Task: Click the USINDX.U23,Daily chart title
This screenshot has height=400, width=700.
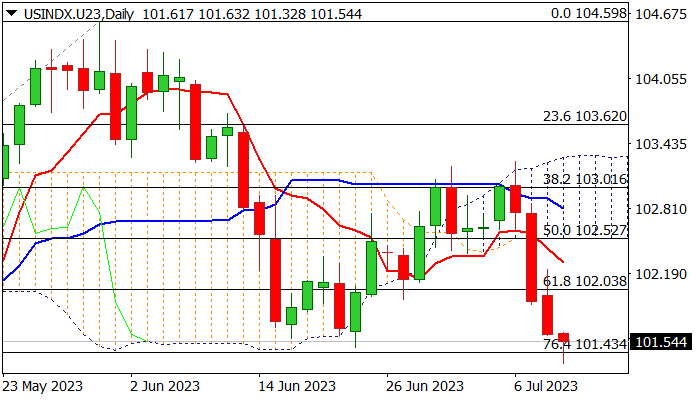Action: pyautogui.click(x=60, y=13)
